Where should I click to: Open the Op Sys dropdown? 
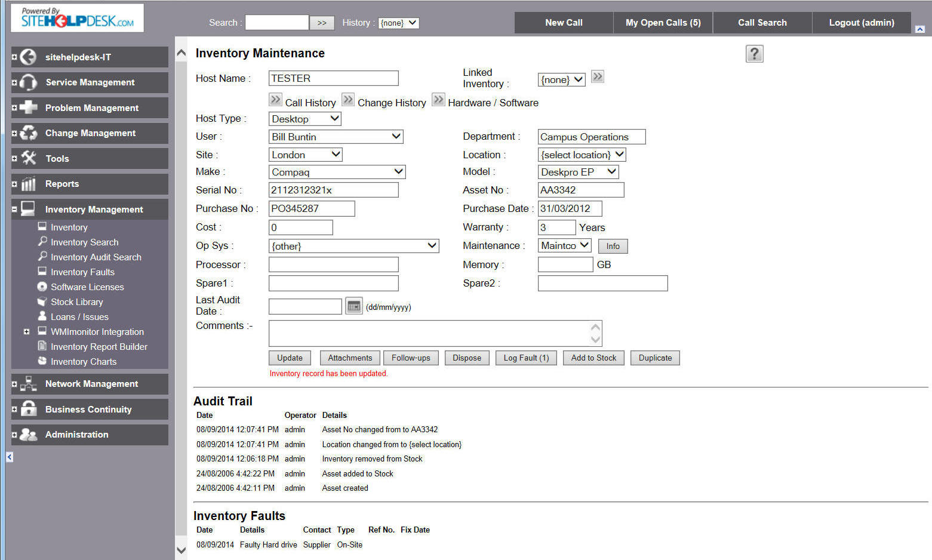(x=354, y=246)
